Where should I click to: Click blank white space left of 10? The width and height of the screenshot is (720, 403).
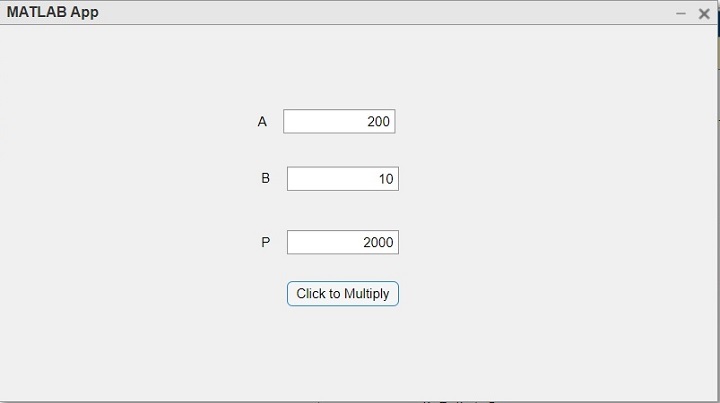tap(320, 179)
